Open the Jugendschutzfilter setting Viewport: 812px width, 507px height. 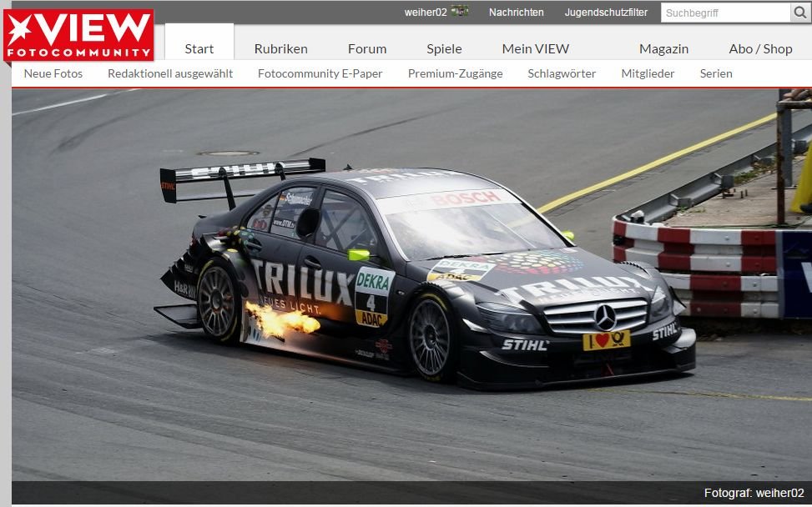coord(606,13)
